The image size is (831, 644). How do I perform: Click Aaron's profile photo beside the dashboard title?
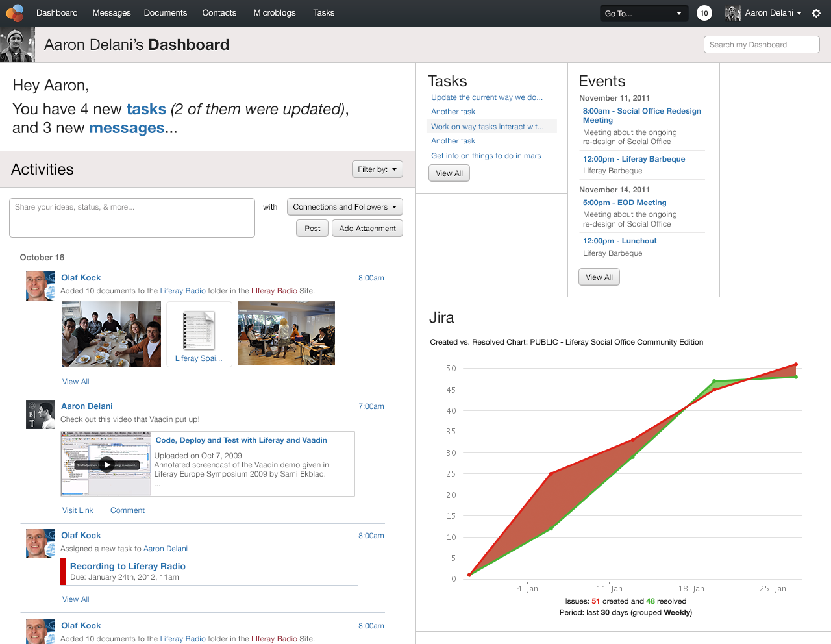point(17,44)
